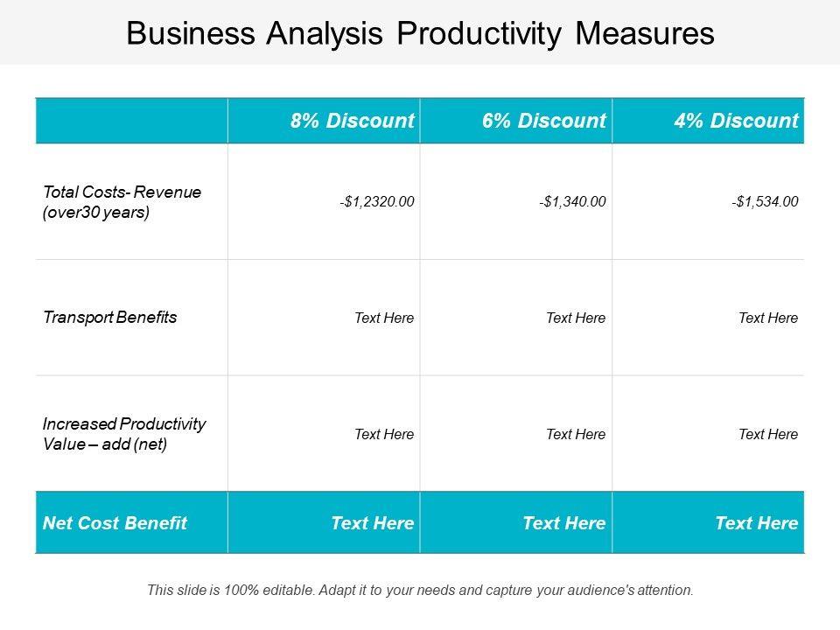The width and height of the screenshot is (840, 630).
Task: Click the Transport Benefits row label
Action: pyautogui.click(x=110, y=318)
